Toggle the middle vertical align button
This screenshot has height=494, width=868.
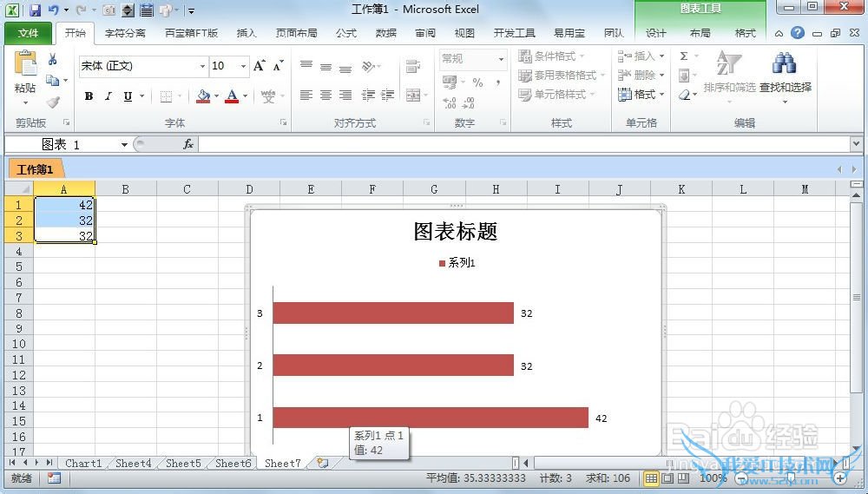[x=326, y=66]
